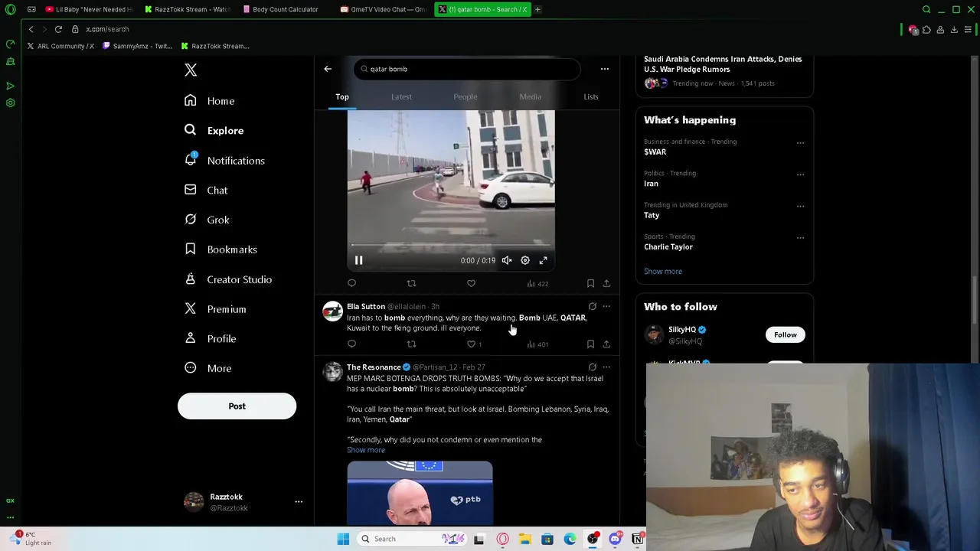Image resolution: width=980 pixels, height=551 pixels.
Task: Go to Explore
Action: pyautogui.click(x=214, y=131)
